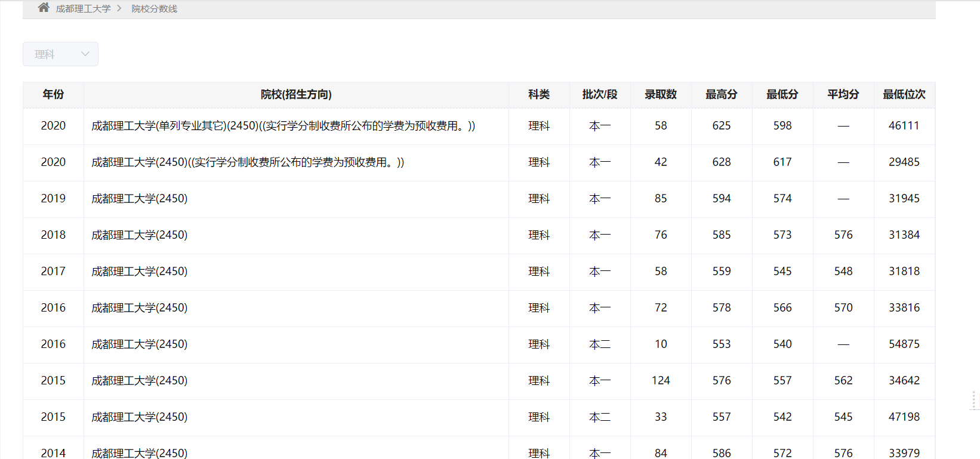
Task: Select lowest rank value 31384
Action: [904, 235]
